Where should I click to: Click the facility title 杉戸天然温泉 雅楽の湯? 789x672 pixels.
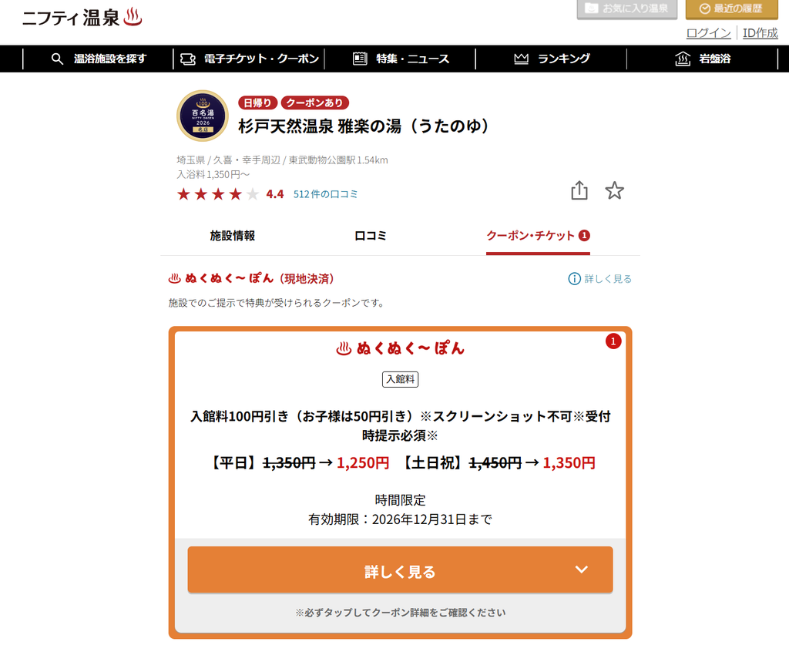[x=364, y=126]
